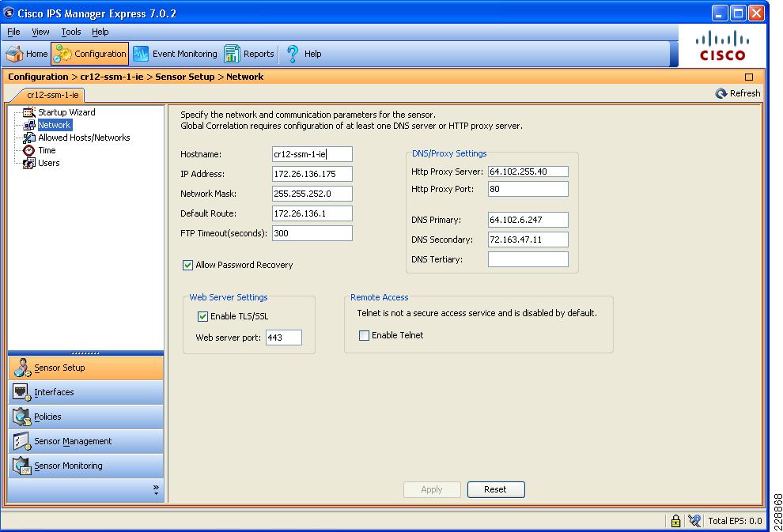
Task: Open the Tools menu
Action: (x=71, y=32)
